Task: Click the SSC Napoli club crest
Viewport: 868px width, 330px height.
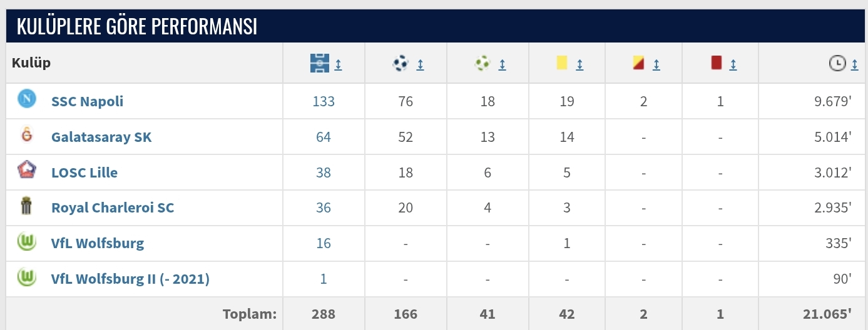Action: click(26, 99)
